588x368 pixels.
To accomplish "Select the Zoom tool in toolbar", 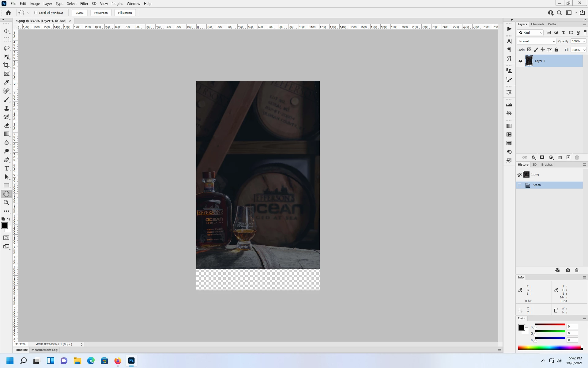I will [6, 203].
